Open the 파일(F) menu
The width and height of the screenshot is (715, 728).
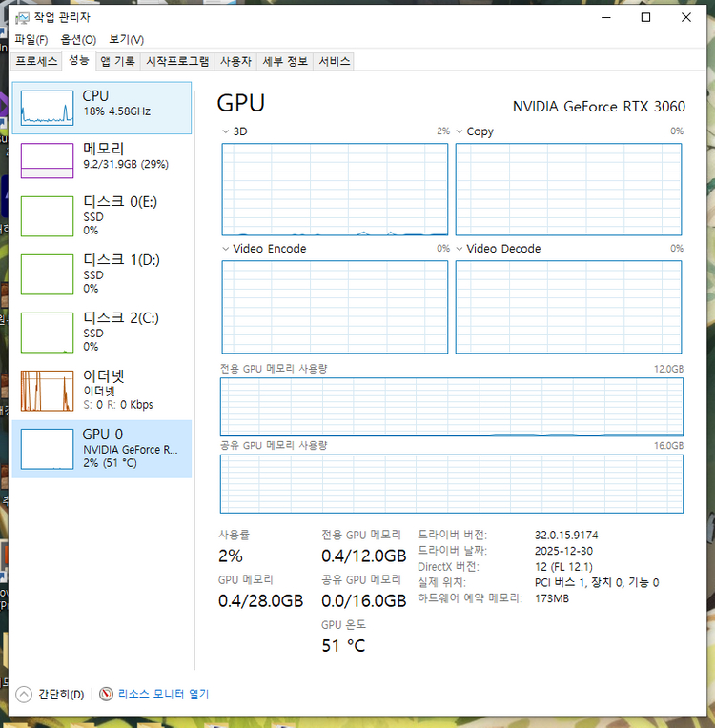(x=31, y=39)
